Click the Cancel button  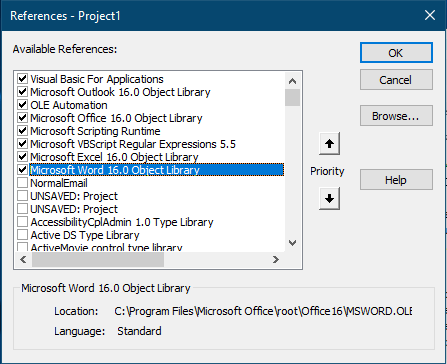[x=396, y=80]
